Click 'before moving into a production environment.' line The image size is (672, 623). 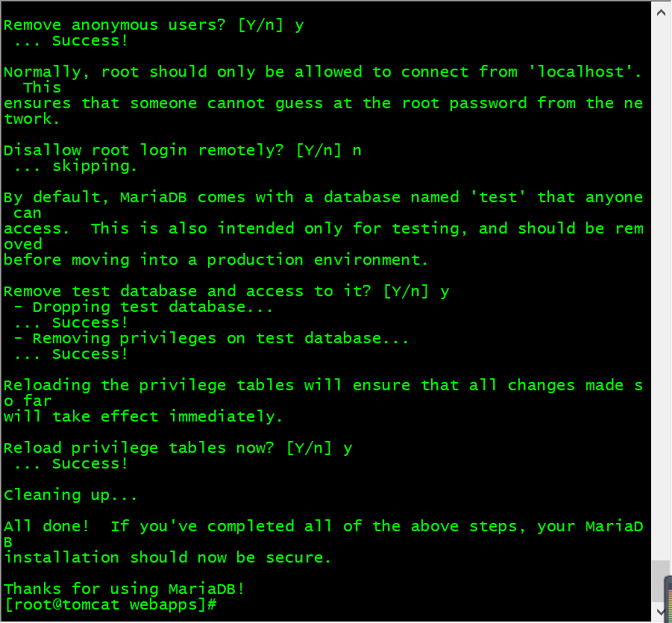pyautogui.click(x=216, y=260)
